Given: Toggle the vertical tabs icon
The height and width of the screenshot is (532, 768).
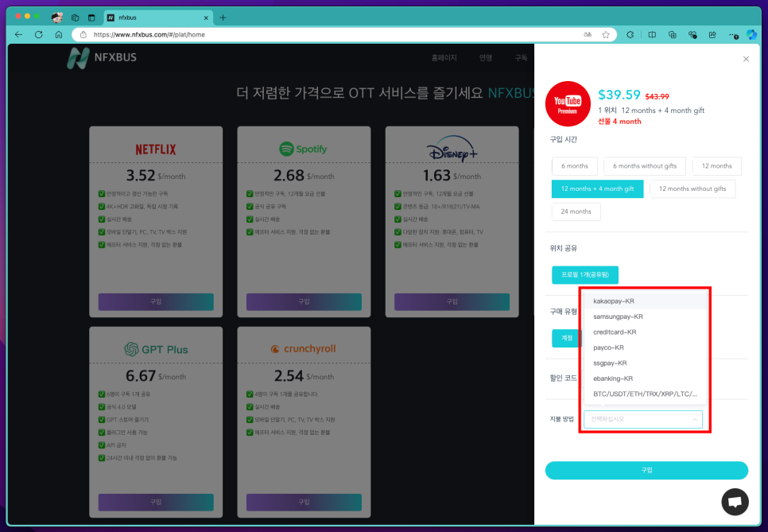Looking at the screenshot, I should click(x=91, y=17).
